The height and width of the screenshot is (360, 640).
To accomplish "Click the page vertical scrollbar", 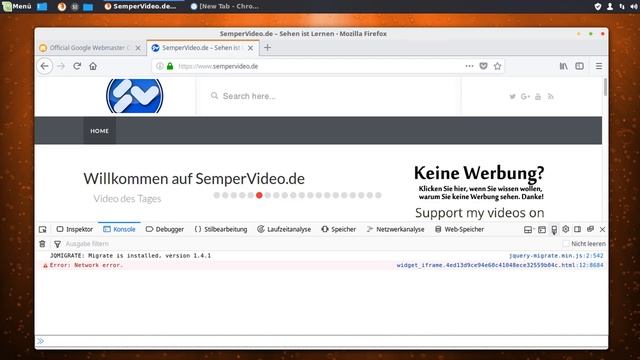I will tap(605, 88).
